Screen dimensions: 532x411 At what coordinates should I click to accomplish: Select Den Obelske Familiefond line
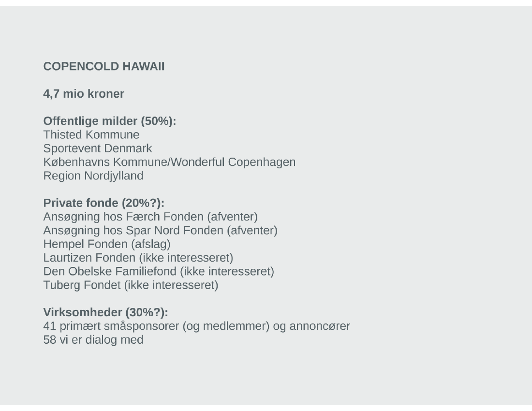point(159,271)
